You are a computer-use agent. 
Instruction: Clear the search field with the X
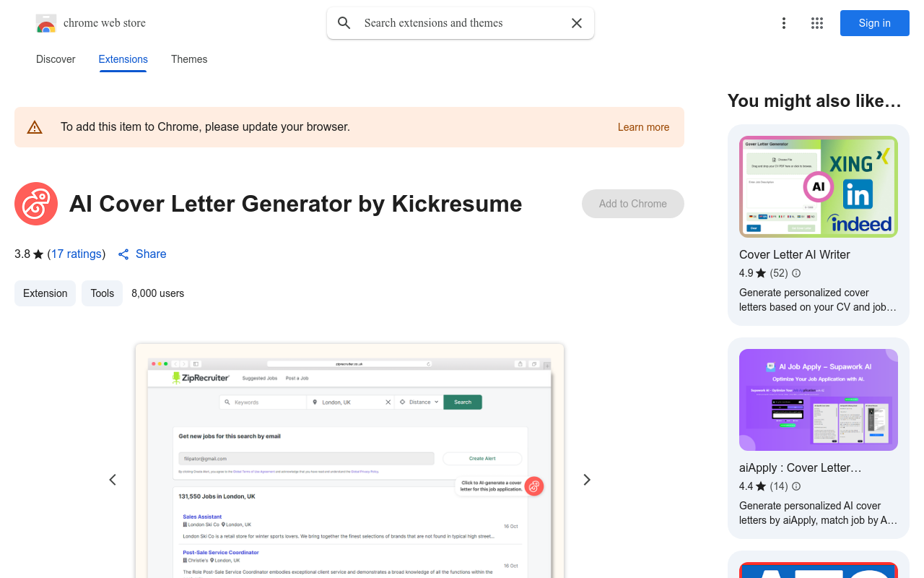point(577,23)
